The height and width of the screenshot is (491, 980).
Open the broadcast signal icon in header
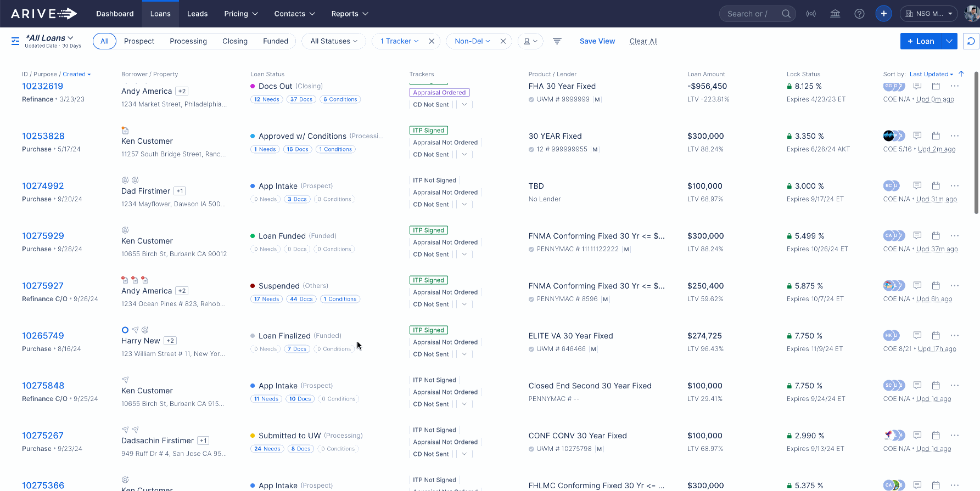(811, 14)
